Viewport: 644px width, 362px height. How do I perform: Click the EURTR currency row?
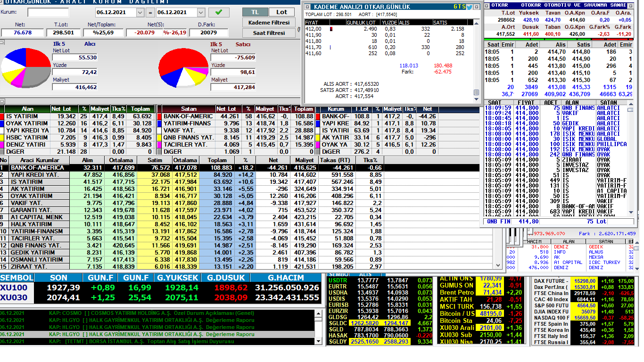coord(380,286)
